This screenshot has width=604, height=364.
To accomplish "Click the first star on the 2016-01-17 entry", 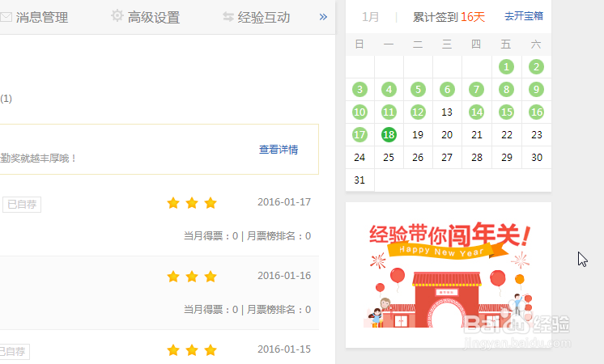I will point(173,202).
